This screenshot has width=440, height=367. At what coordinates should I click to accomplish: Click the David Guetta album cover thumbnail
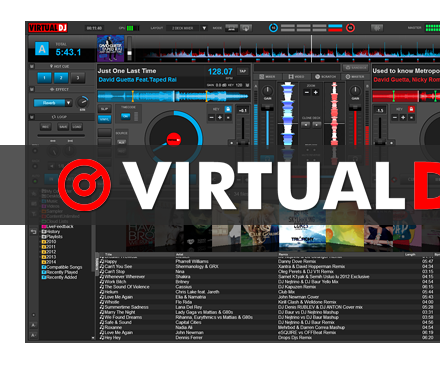click(111, 49)
